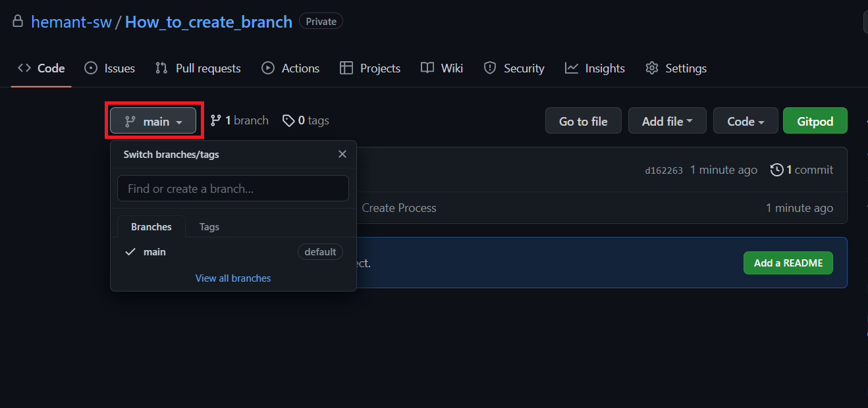Open the Issues tab
This screenshot has height=408, width=868.
tap(110, 68)
